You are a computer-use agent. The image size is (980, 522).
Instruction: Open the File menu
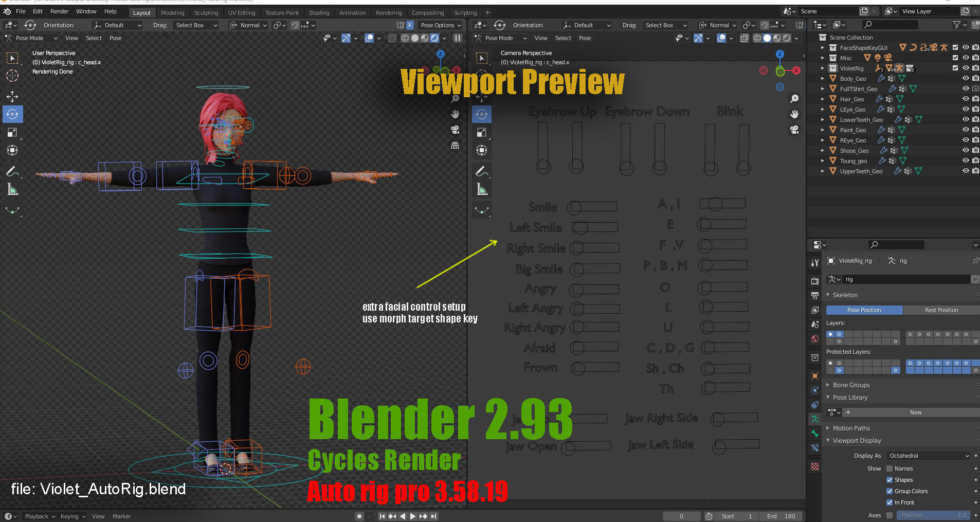(21, 11)
